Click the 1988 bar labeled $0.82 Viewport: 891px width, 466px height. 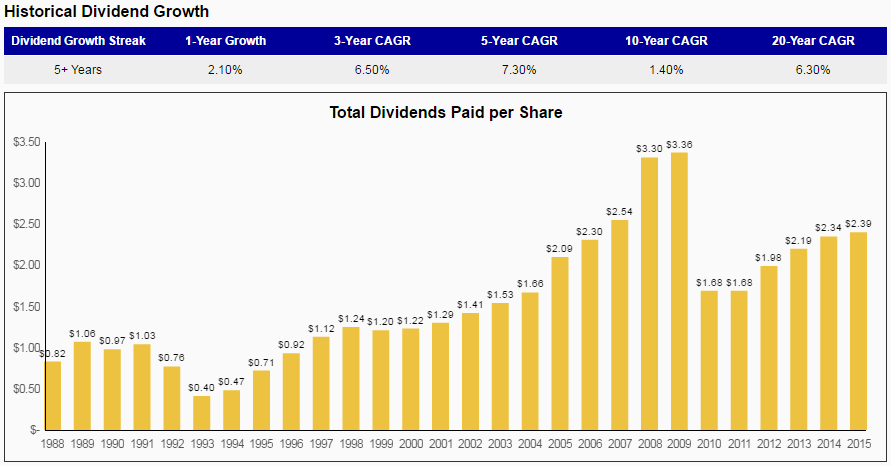(53, 395)
